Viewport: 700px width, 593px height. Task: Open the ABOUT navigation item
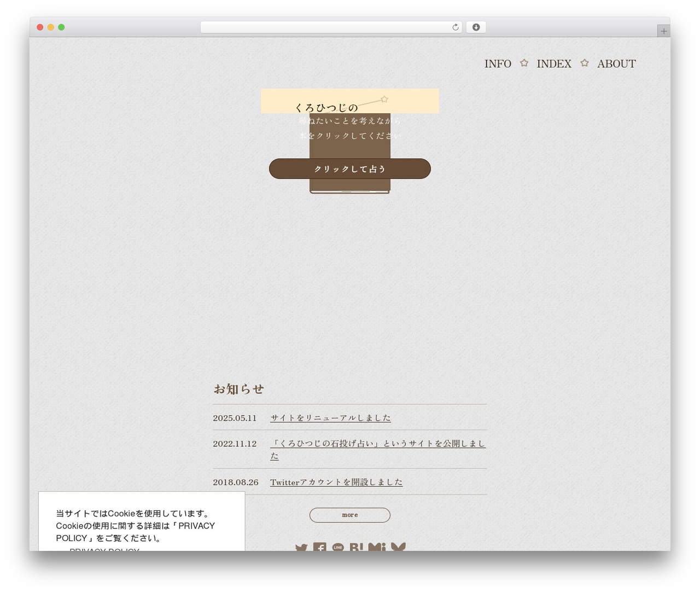[616, 64]
